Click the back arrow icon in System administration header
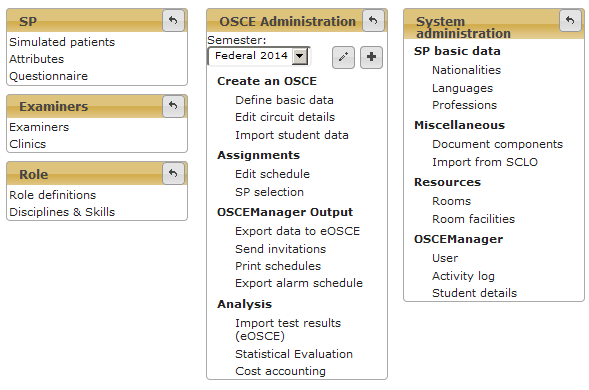The image size is (589, 390). coord(570,20)
